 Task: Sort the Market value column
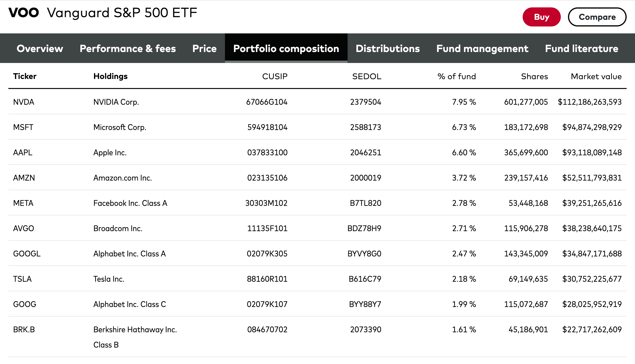596,76
